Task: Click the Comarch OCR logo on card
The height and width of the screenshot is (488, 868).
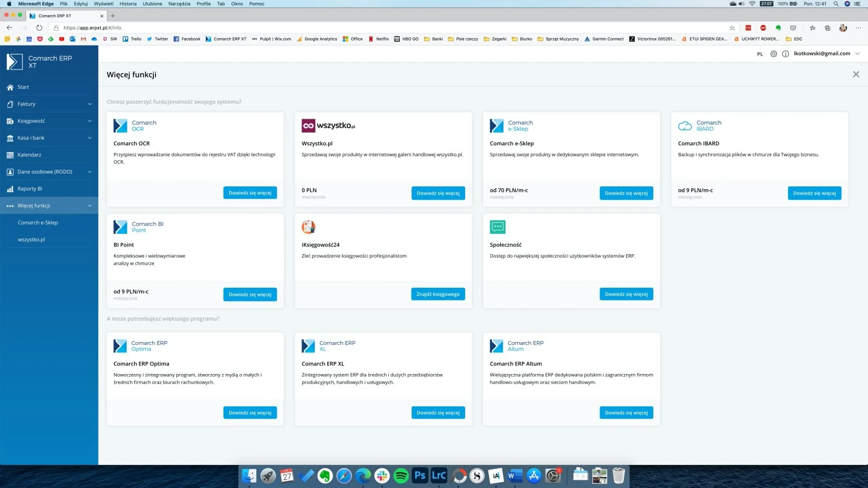Action: coord(135,126)
